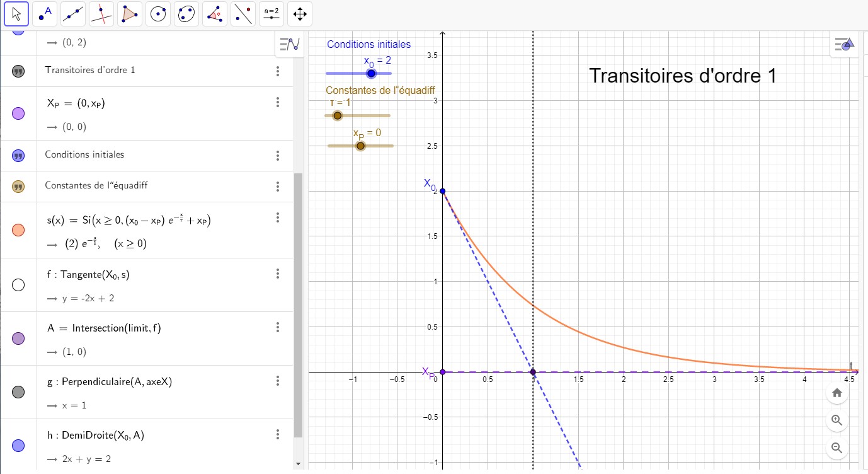This screenshot has width=868, height=474.
Task: Open options menu for s(x) row
Action: point(278,217)
